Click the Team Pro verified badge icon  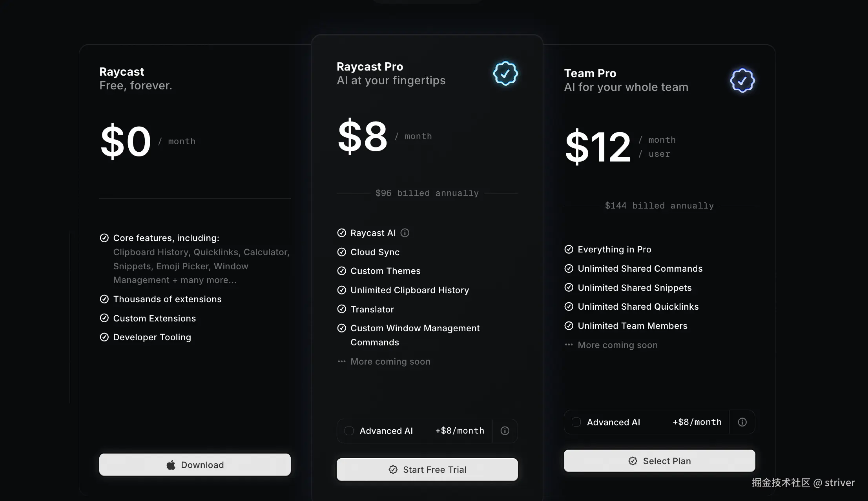click(x=742, y=80)
